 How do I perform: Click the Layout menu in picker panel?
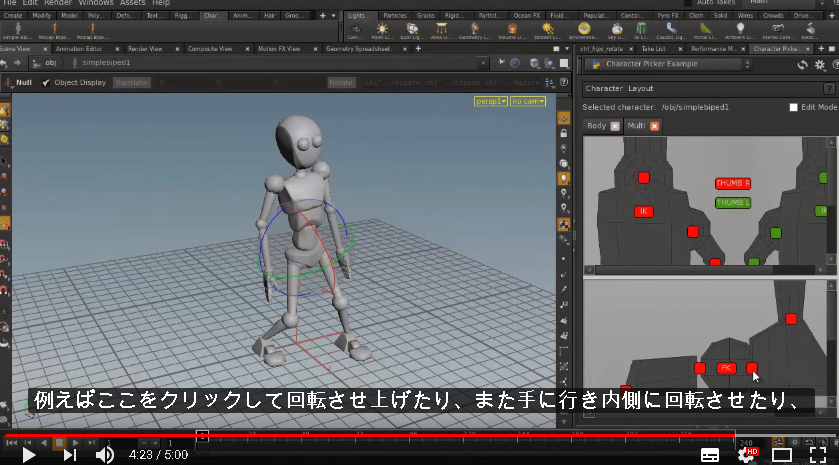[x=640, y=88]
